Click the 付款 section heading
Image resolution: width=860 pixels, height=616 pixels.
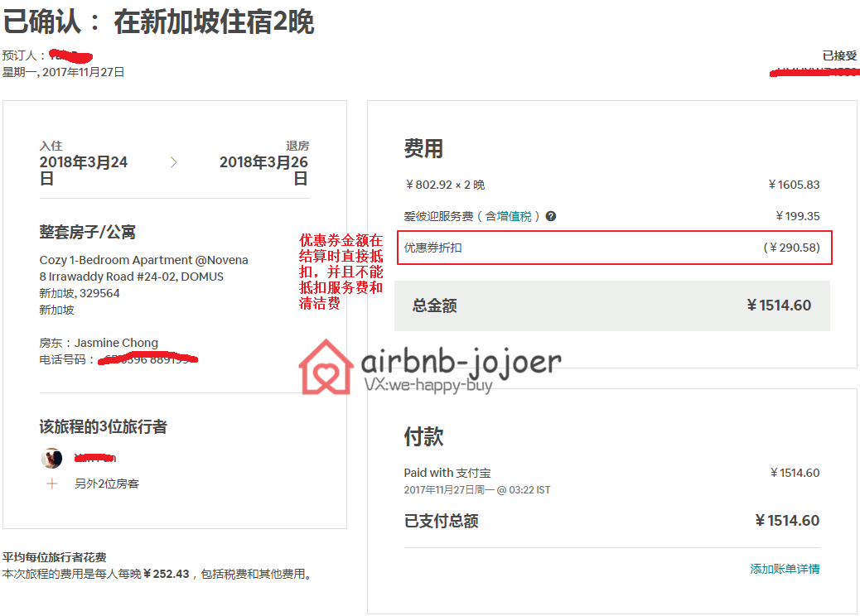423,437
